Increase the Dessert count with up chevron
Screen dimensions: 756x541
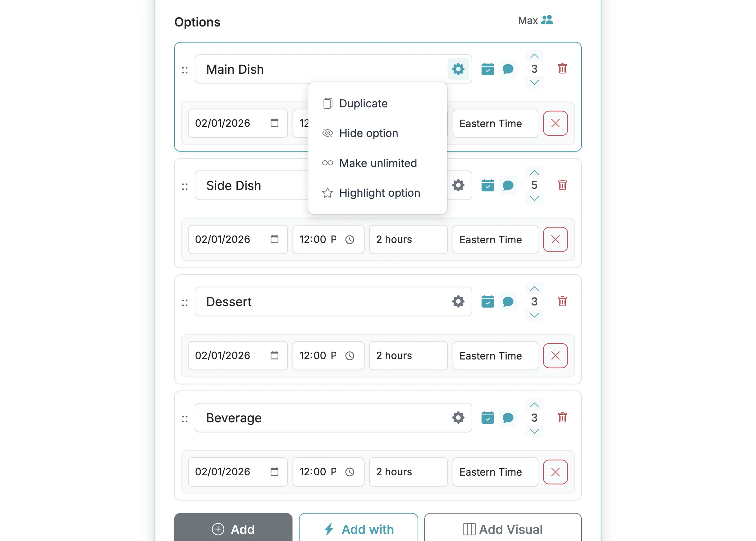pyautogui.click(x=534, y=288)
